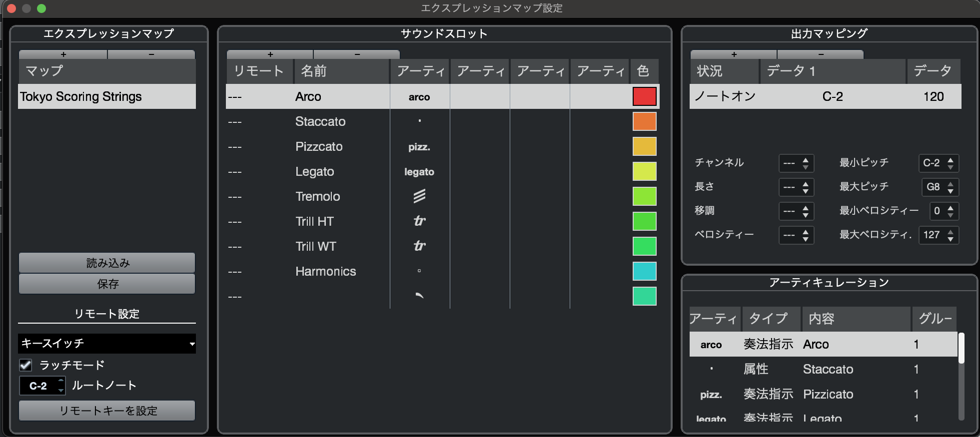Click the red color swatch for Arco
This screenshot has width=980, height=437.
[x=644, y=96]
